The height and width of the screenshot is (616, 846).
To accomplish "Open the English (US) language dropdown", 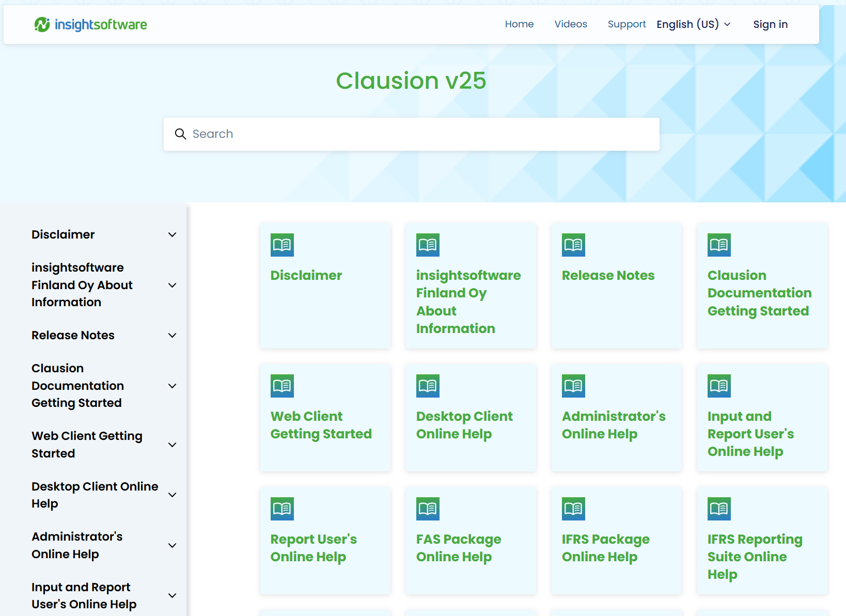I will point(694,24).
